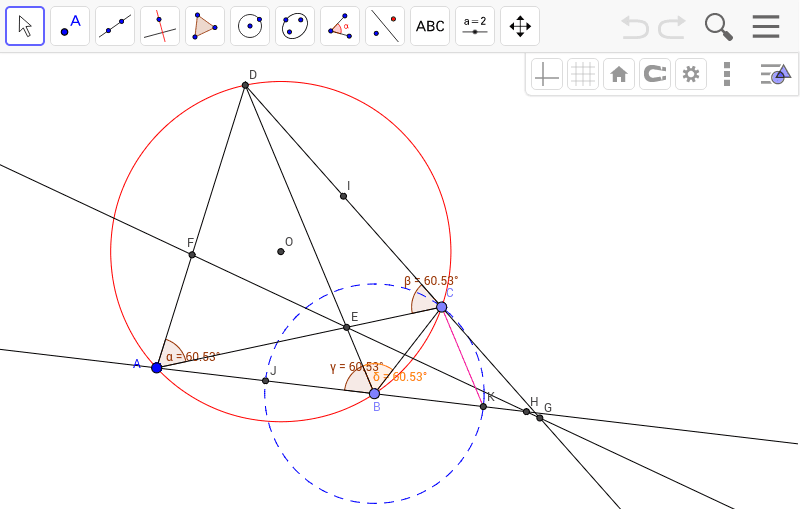Click the α = 60.53° angle label

(x=193, y=357)
